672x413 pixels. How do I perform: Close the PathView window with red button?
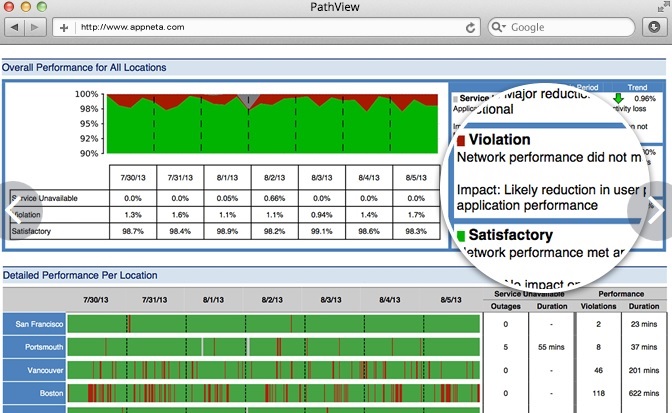[x=9, y=6]
